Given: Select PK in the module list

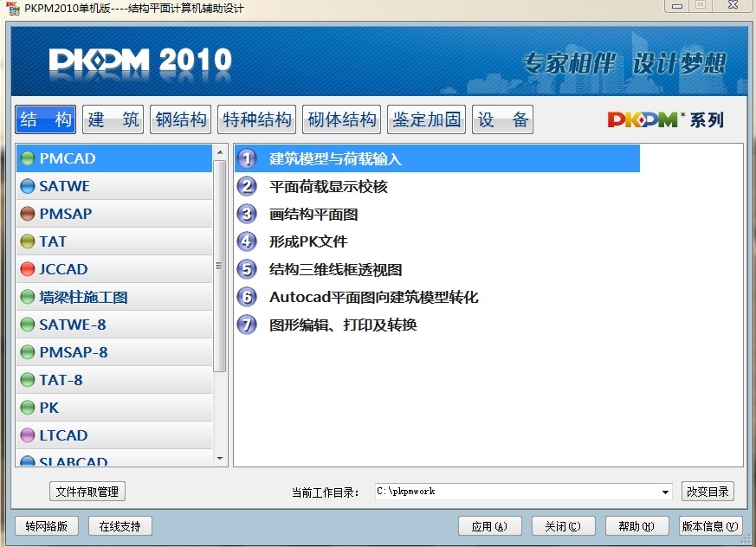Looking at the screenshot, I should click(x=114, y=408).
